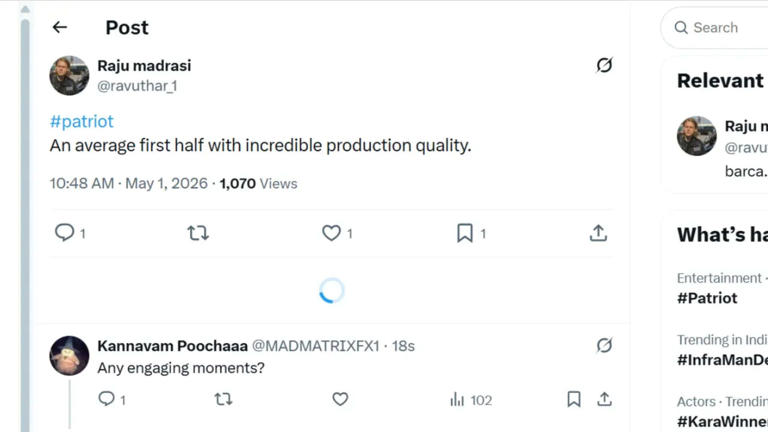
Task: Open Grok icon on Raju madrasi's post
Action: point(604,65)
